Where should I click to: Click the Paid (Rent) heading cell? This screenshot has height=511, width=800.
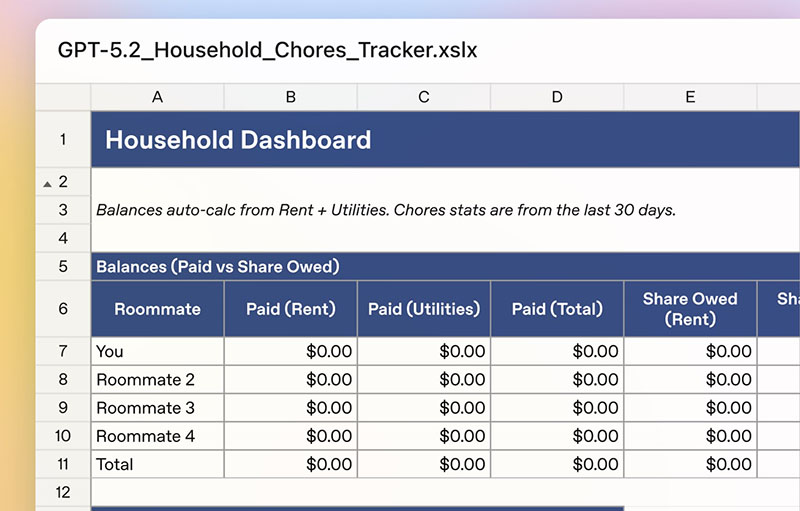pos(290,309)
